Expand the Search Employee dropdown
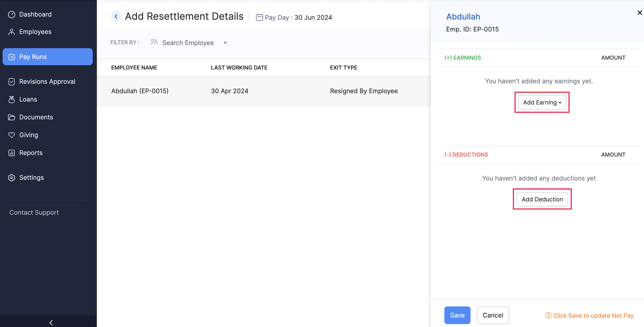Screen dimensions: 644x327 [x=225, y=43]
